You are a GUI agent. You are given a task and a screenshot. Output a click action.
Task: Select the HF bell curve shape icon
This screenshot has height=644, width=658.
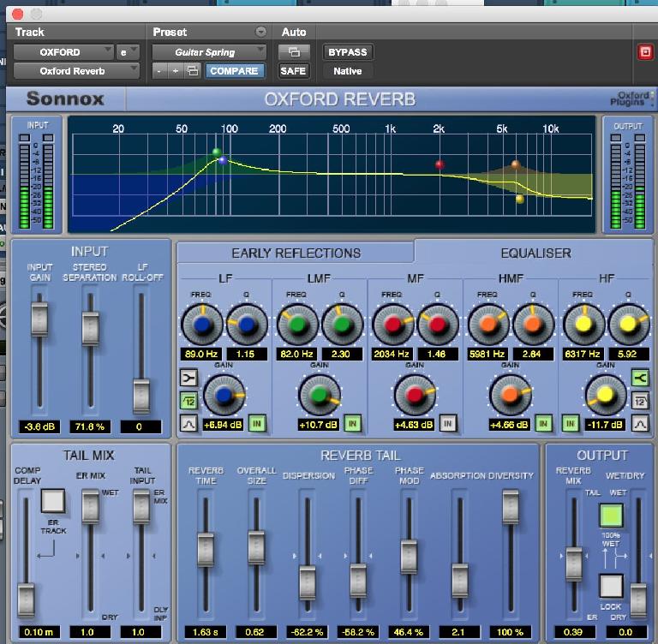point(640,424)
